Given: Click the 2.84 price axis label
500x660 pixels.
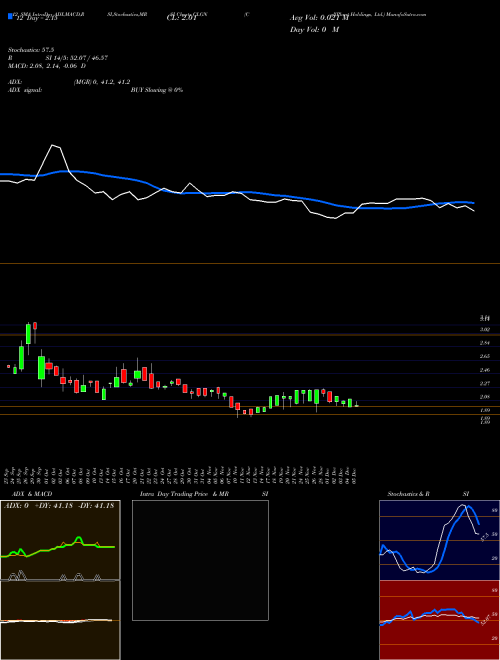Looking at the screenshot, I should coord(485,343).
